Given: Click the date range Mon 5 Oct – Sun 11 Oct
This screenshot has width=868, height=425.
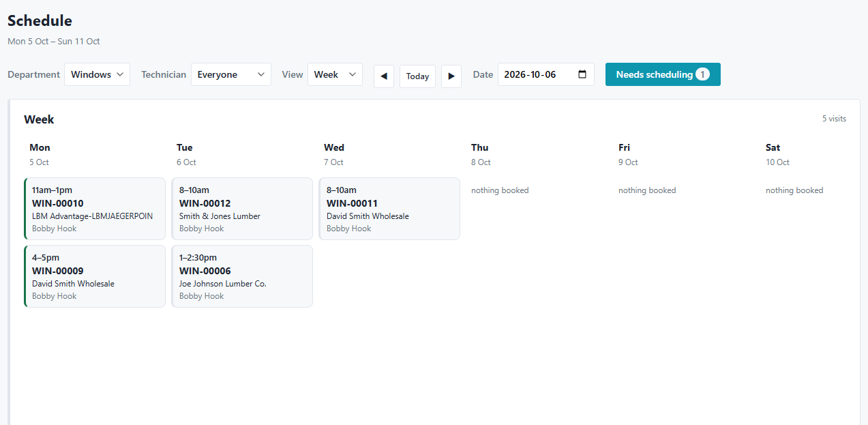Looking at the screenshot, I should pos(54,42).
